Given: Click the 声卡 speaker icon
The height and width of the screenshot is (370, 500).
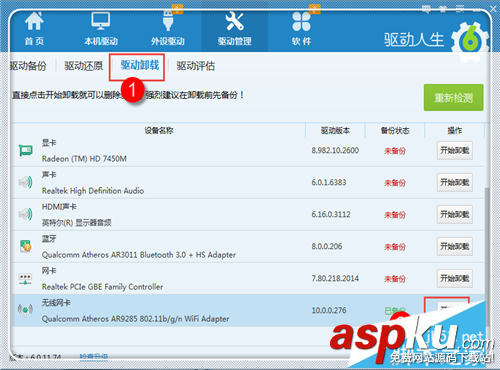Looking at the screenshot, I should 26,182.
